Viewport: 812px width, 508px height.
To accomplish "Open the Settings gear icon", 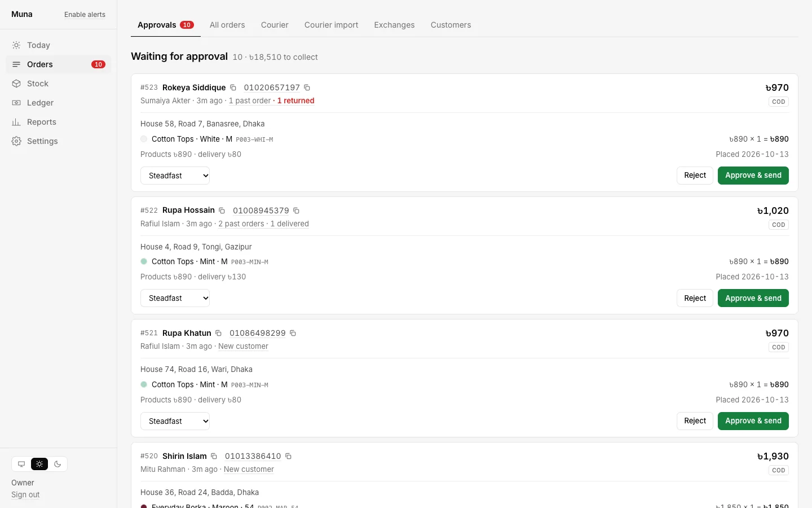I will 16,141.
